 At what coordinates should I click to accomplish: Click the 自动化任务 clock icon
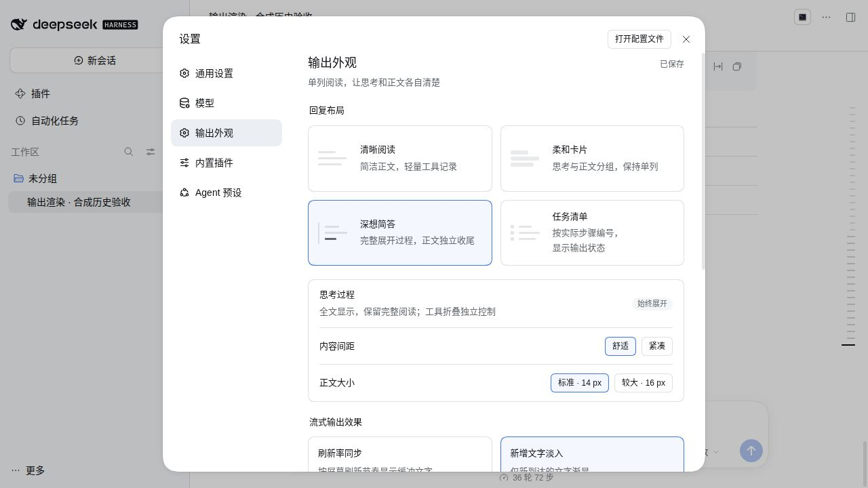[20, 121]
